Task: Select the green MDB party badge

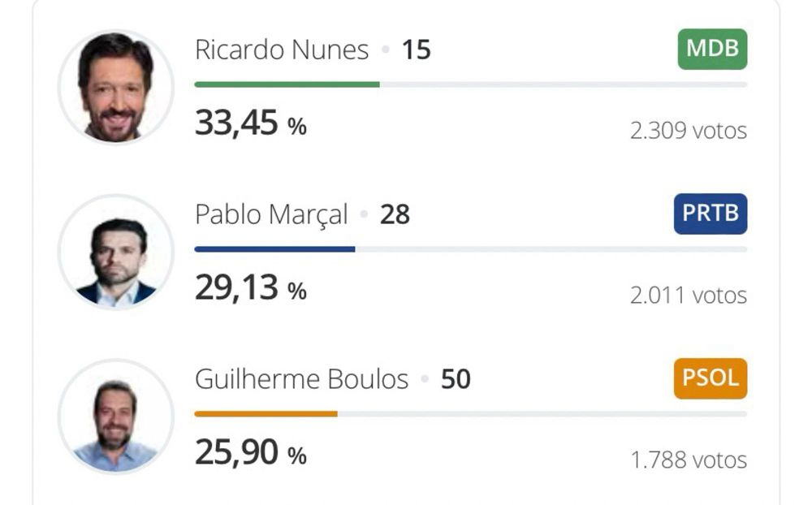Action: [712, 50]
